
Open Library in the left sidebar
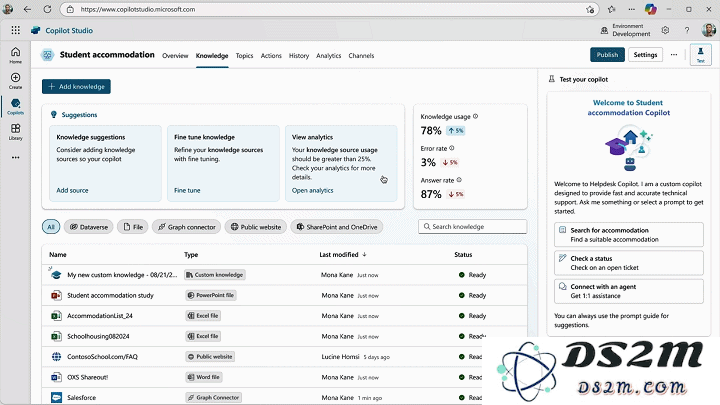16,132
